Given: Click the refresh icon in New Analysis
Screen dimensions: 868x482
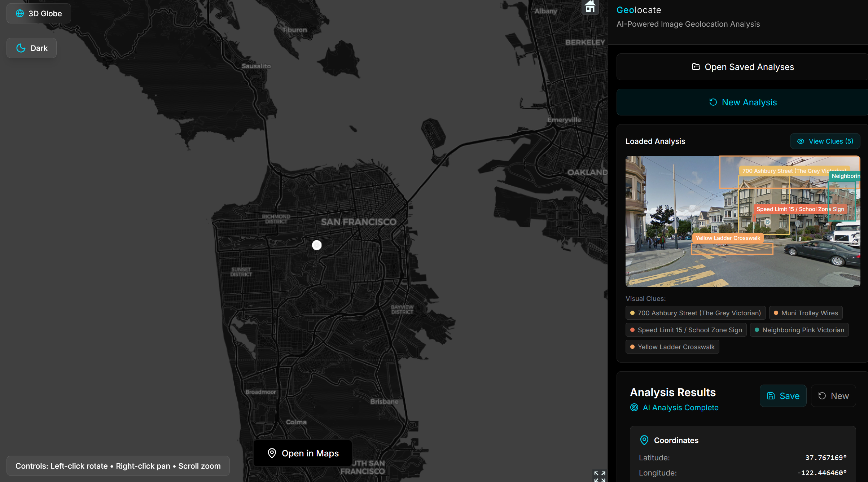Looking at the screenshot, I should pyautogui.click(x=713, y=102).
